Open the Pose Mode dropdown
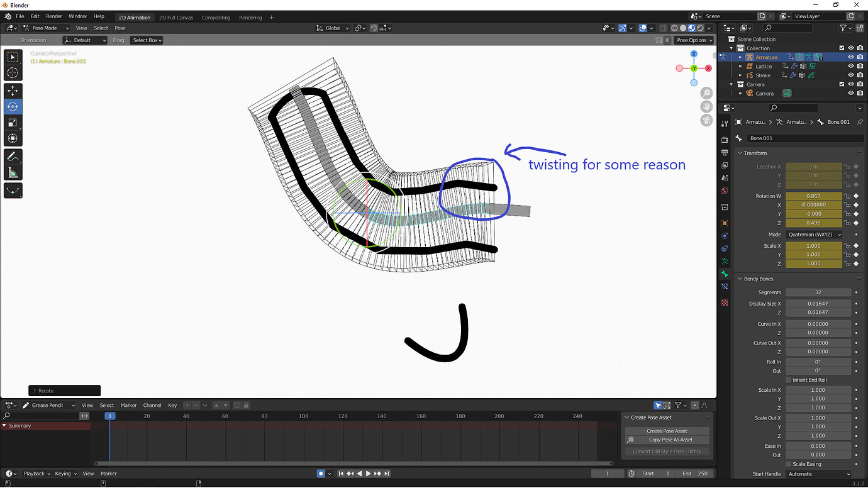The width and height of the screenshot is (868, 488). pyautogui.click(x=46, y=28)
